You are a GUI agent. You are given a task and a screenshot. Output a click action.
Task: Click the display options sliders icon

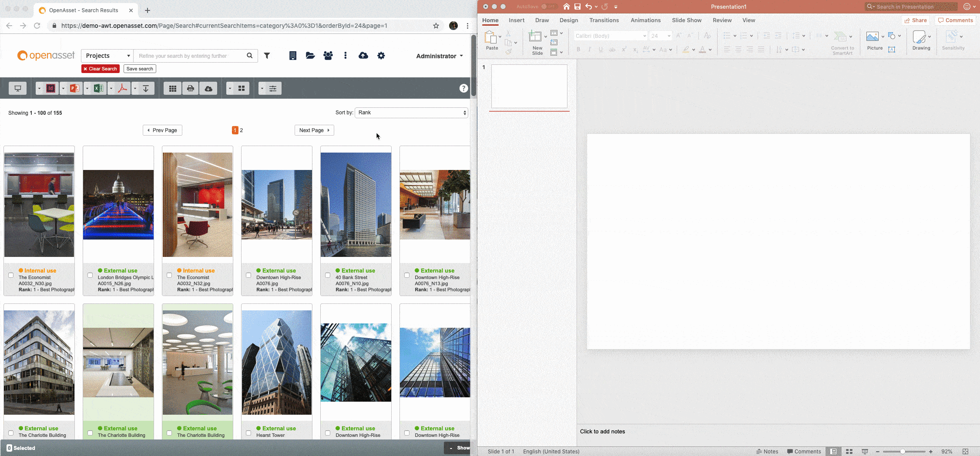273,88
